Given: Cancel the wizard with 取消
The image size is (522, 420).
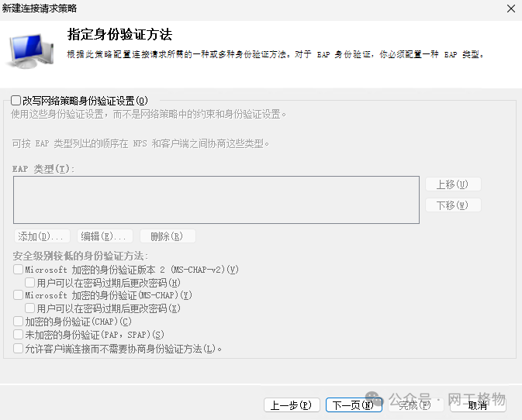Looking at the screenshot, I should [478, 405].
